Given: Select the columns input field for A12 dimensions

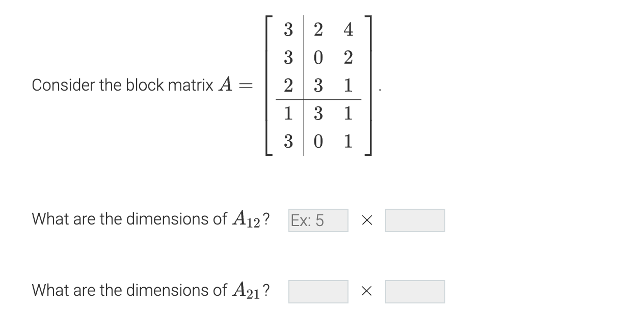Looking at the screenshot, I should pos(414,220).
